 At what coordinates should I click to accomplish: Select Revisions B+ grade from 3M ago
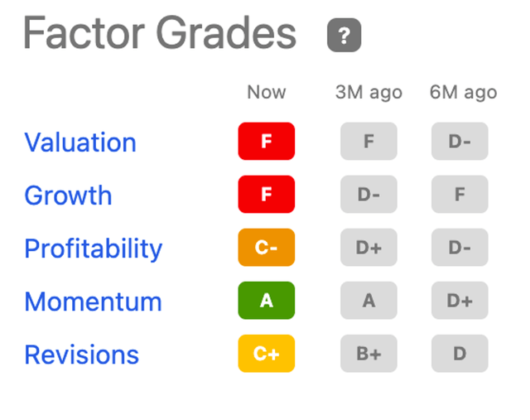pyautogui.click(x=369, y=354)
